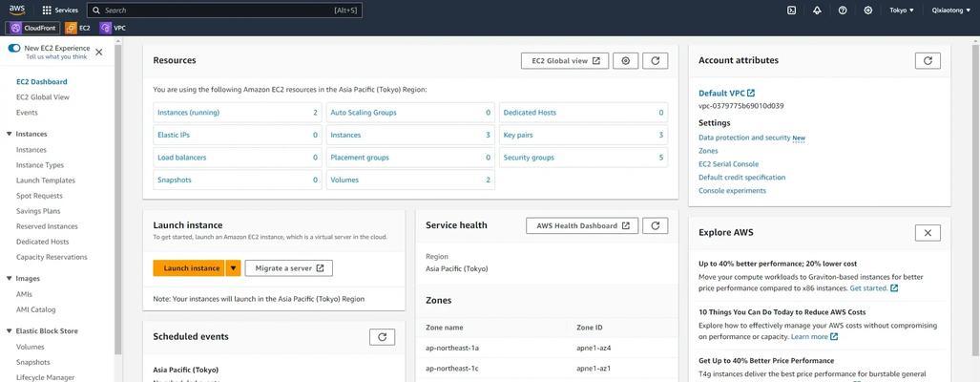The height and width of the screenshot is (382, 980).
Task: Click the Default VPC external link icon
Action: (751, 94)
